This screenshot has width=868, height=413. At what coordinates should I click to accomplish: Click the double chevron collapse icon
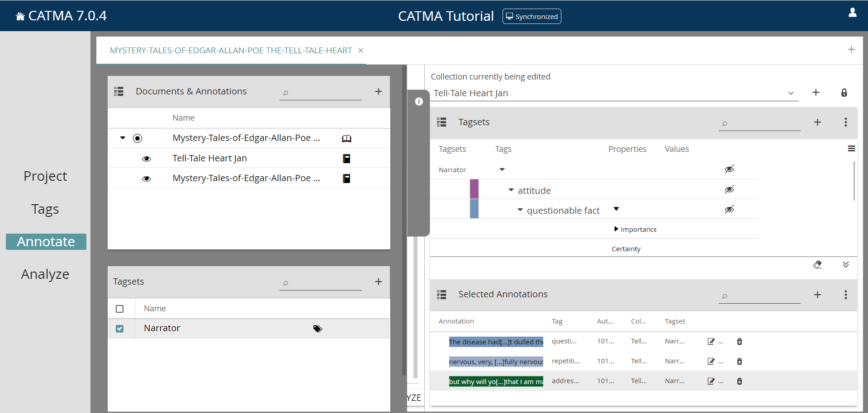845,265
